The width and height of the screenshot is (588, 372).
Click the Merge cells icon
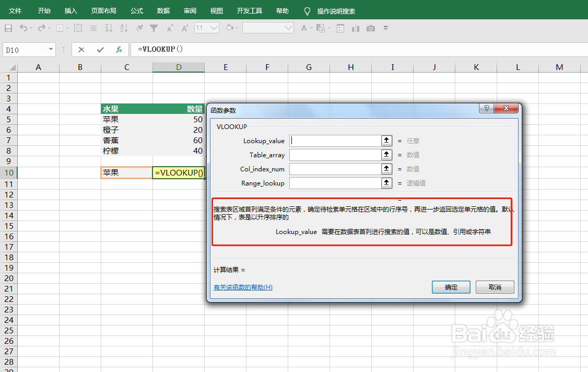point(78,28)
